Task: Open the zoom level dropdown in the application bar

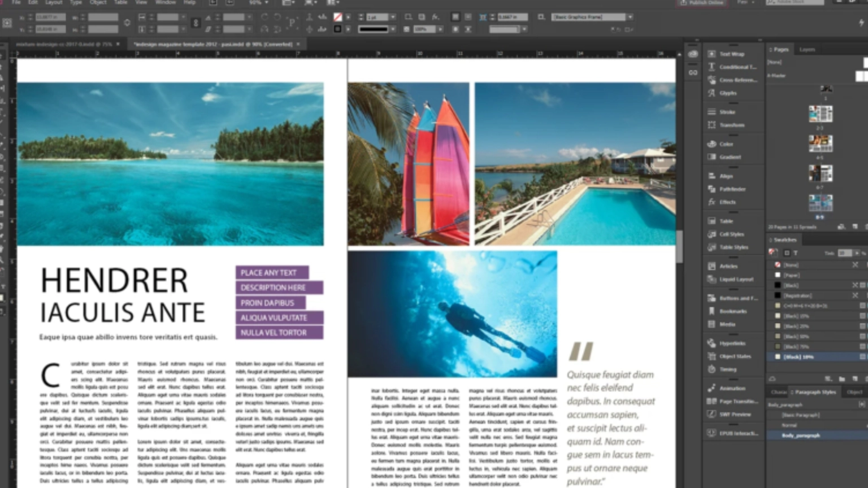Action: click(x=267, y=3)
